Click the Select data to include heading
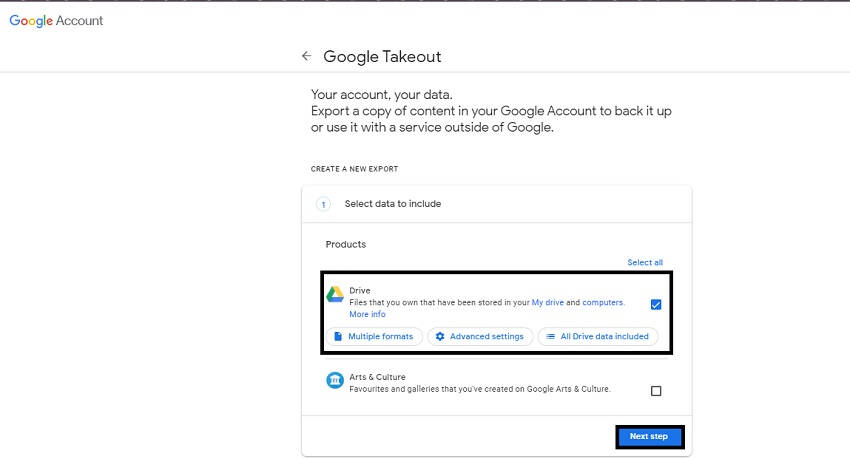The height and width of the screenshot is (459, 850). [393, 204]
